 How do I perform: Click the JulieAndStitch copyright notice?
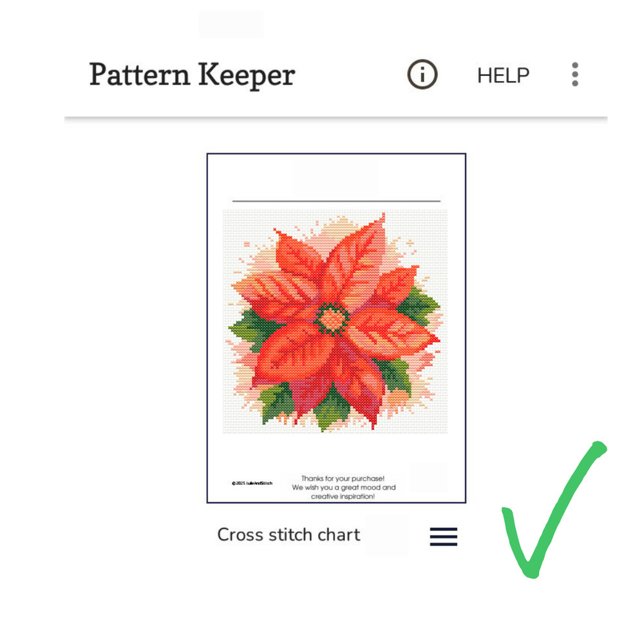coord(252,483)
